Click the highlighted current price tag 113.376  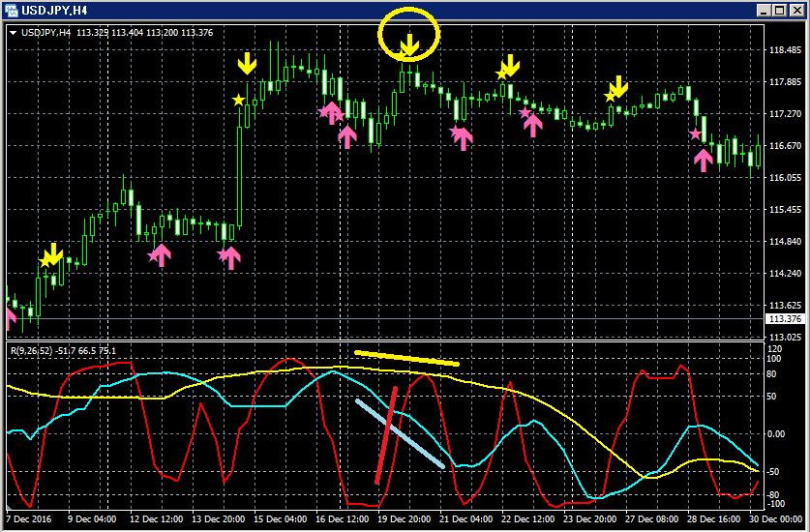(x=785, y=318)
